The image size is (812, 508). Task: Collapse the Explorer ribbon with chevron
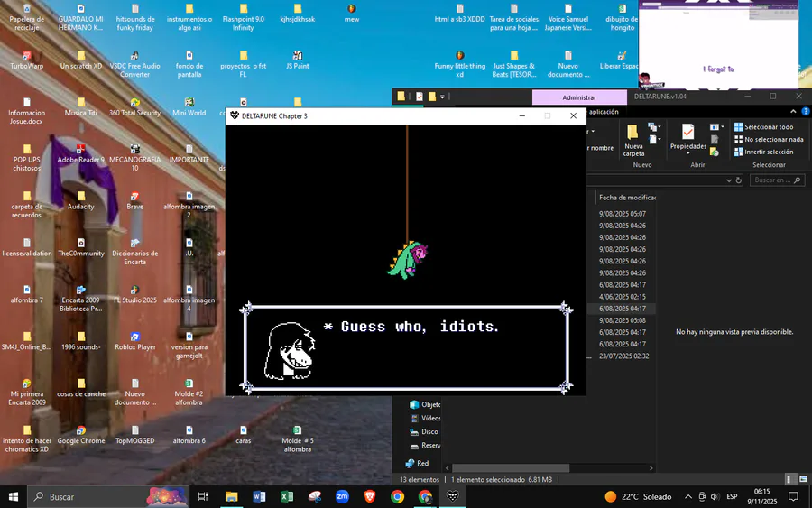click(x=793, y=111)
